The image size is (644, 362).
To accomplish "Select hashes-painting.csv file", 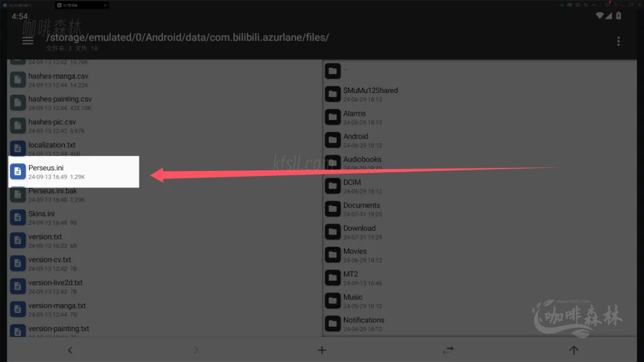I will 164,103.
